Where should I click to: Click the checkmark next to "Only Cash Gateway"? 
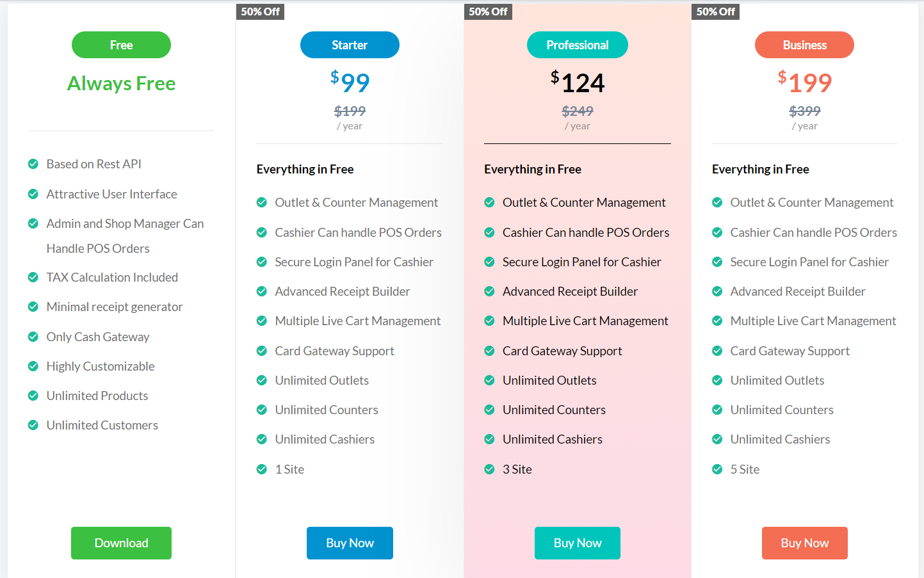coord(33,337)
